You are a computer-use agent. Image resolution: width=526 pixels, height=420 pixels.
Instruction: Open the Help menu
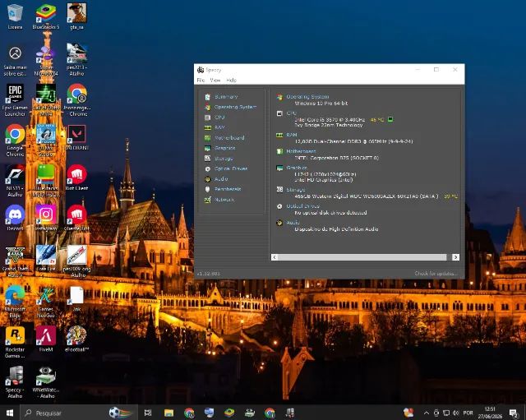[x=232, y=81]
